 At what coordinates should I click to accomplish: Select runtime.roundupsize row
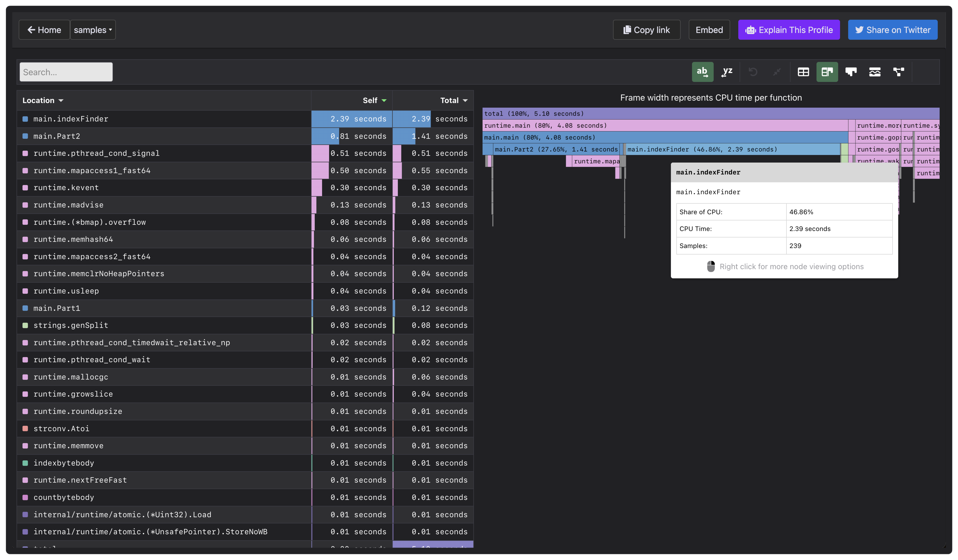[x=245, y=411]
